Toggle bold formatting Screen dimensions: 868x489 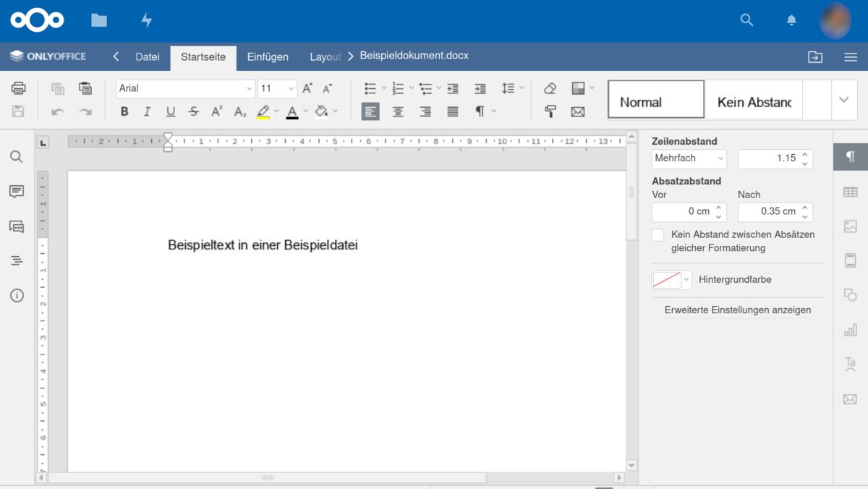(124, 111)
